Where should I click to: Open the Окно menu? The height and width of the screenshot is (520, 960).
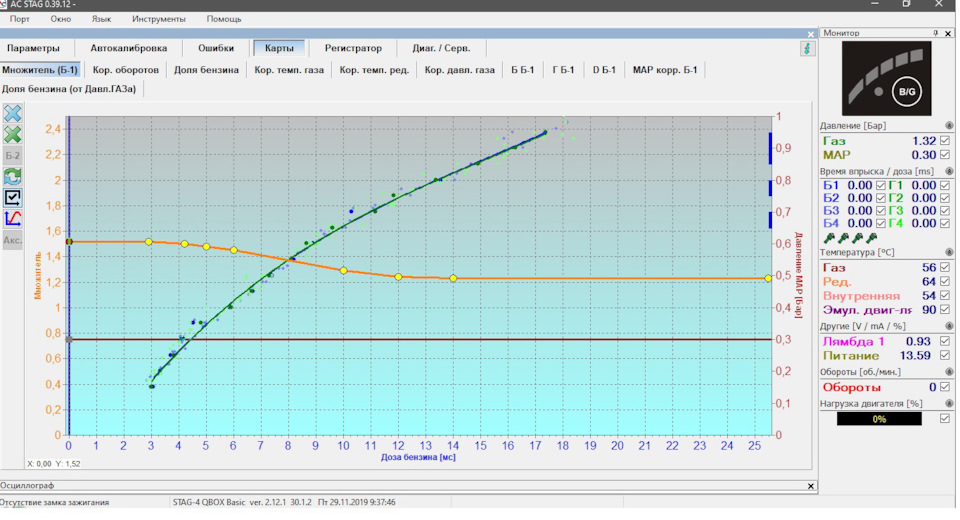point(61,19)
